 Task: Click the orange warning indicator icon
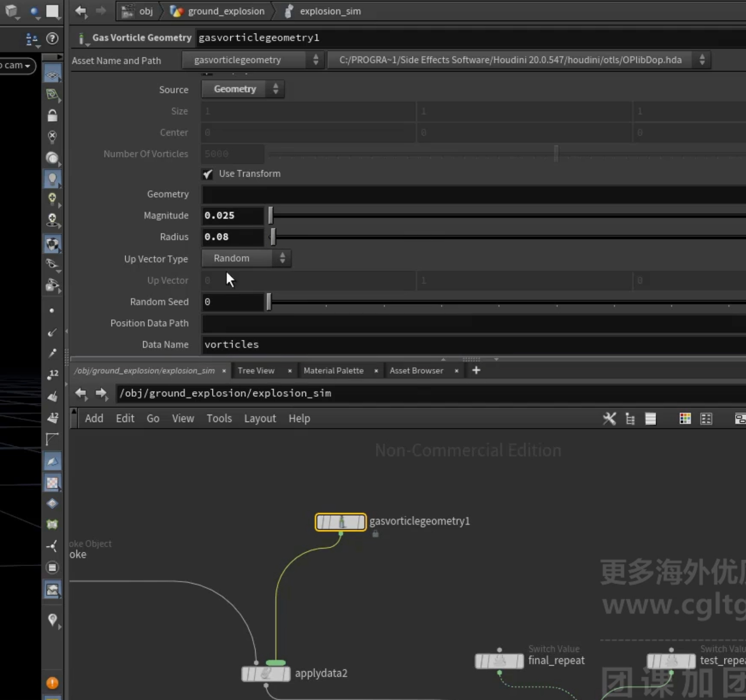[52, 683]
